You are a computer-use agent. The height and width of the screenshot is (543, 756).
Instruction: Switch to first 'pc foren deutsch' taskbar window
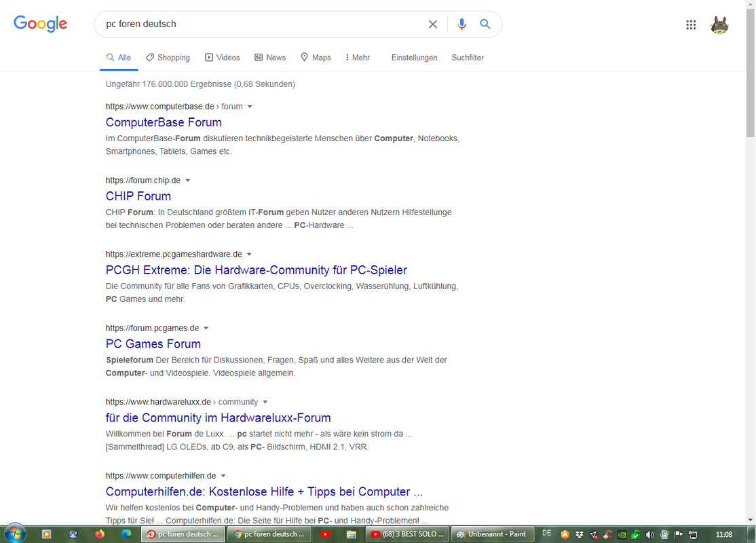pos(183,534)
